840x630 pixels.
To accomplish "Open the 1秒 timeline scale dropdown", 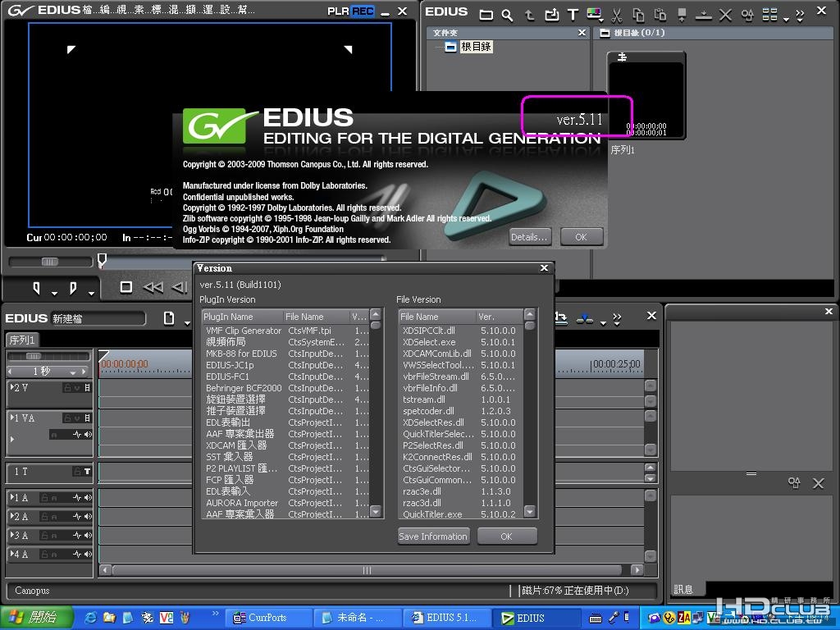I will click(x=72, y=372).
